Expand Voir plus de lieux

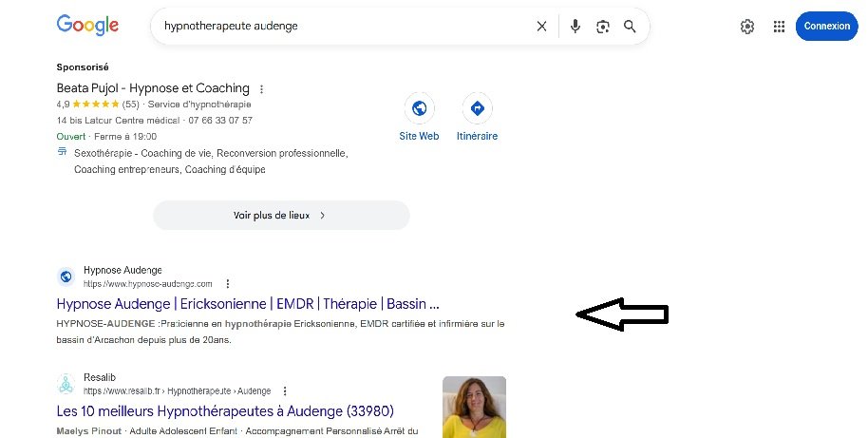[281, 216]
